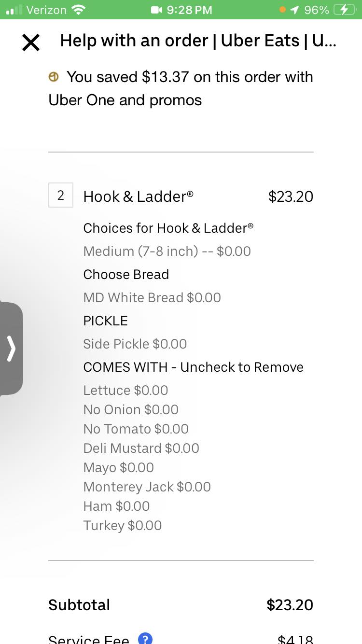
Task: Expand the side drawer chevron handle
Action: click(11, 349)
